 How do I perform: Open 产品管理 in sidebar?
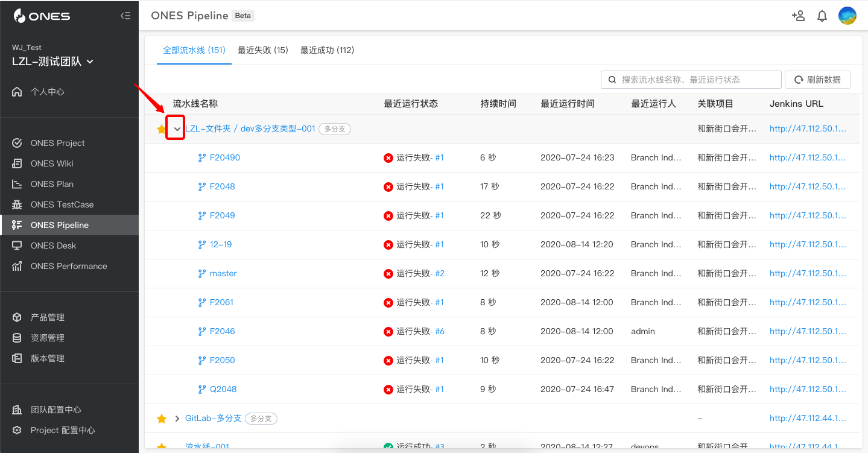pyautogui.click(x=69, y=317)
